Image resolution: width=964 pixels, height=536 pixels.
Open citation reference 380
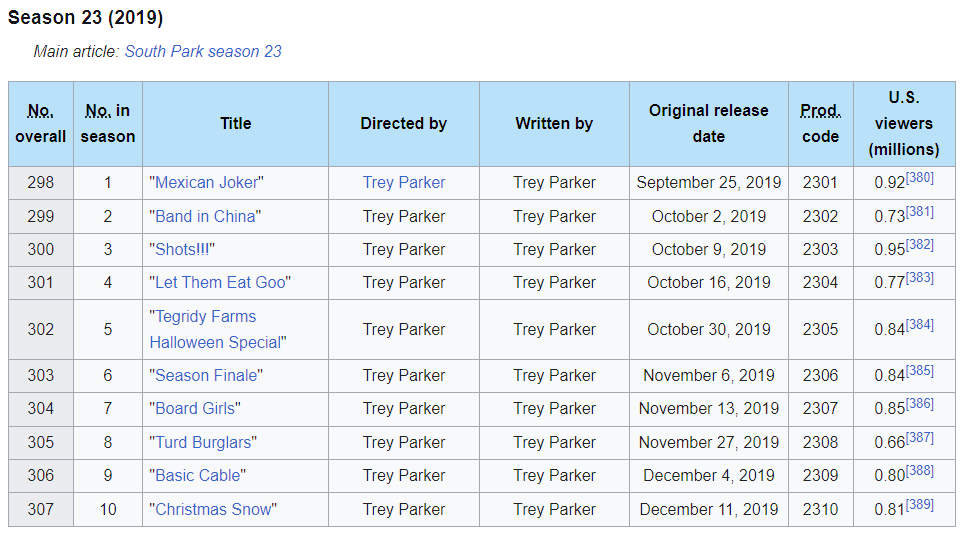(x=919, y=178)
